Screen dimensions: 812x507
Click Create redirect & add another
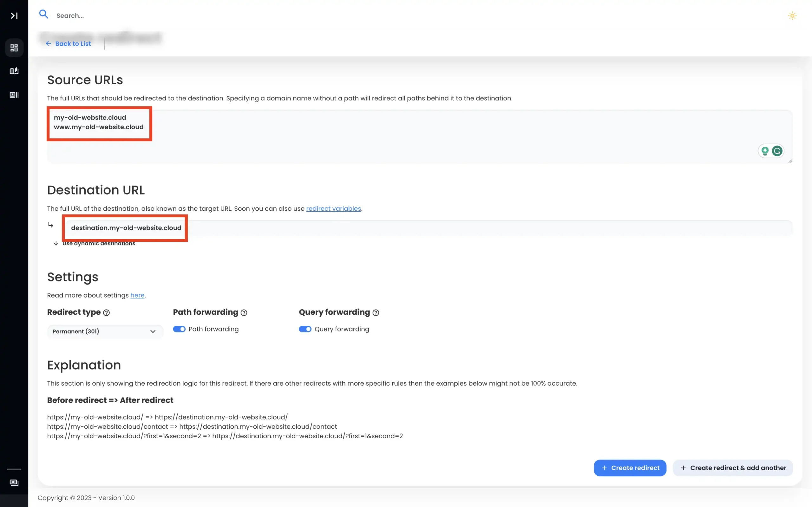[732, 467]
